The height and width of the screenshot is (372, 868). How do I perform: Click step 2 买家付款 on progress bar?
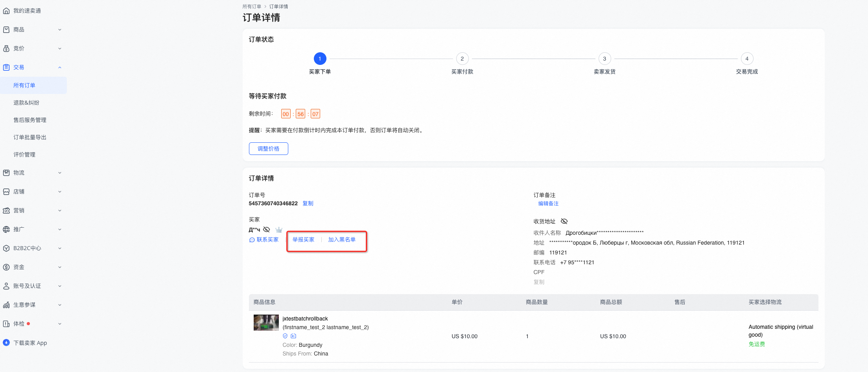[x=462, y=58]
